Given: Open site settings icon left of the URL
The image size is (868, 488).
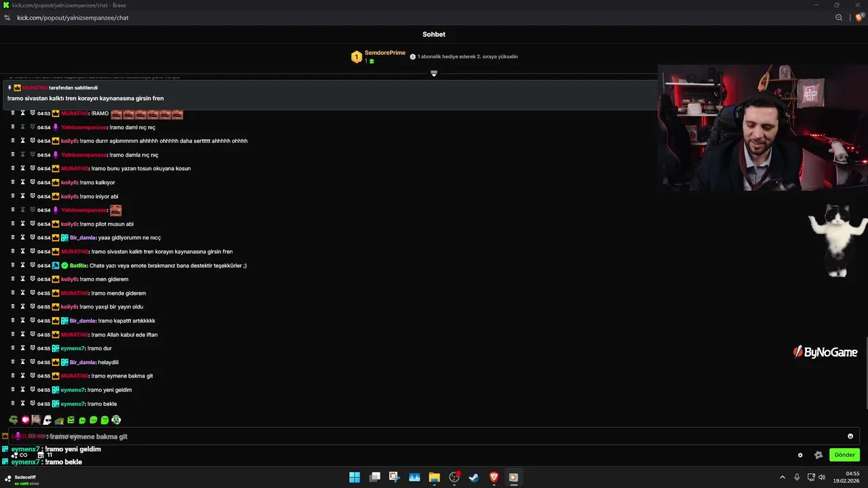Looking at the screenshot, I should (7, 18).
